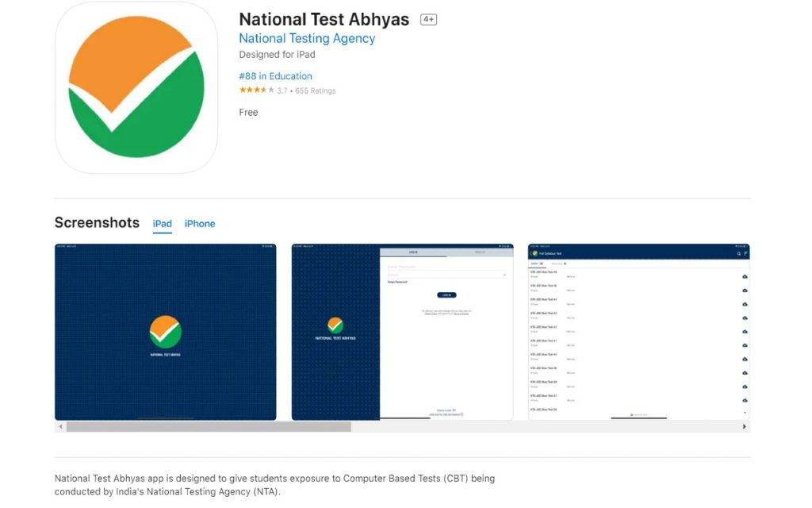Click the search icon in third screenshot
Viewport: 812px width, 508px height.
739,253
